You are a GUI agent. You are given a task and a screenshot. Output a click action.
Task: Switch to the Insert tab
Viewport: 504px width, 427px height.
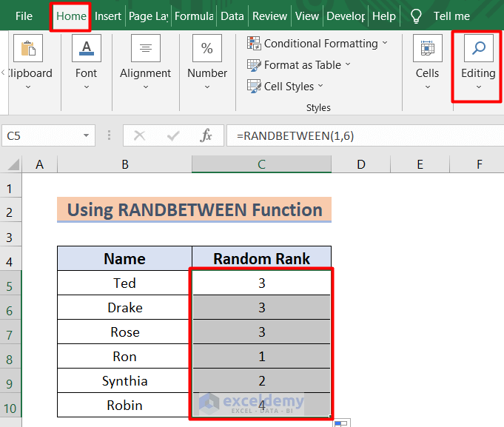point(108,16)
